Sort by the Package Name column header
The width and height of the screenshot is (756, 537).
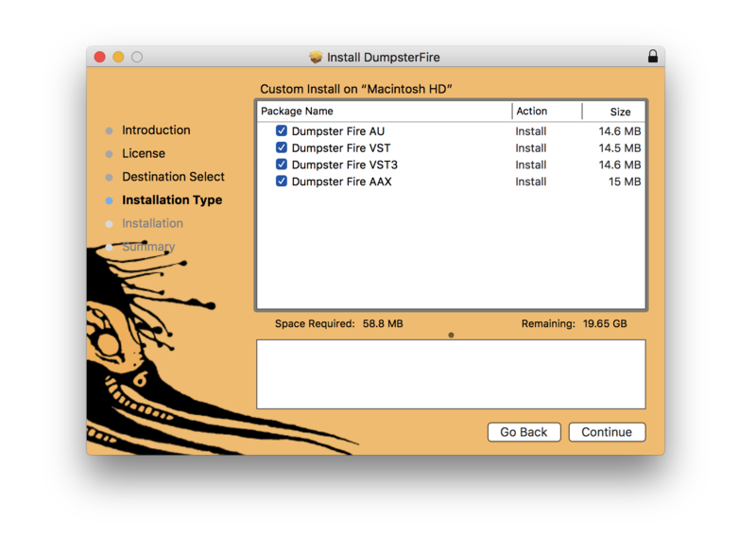pyautogui.click(x=383, y=112)
